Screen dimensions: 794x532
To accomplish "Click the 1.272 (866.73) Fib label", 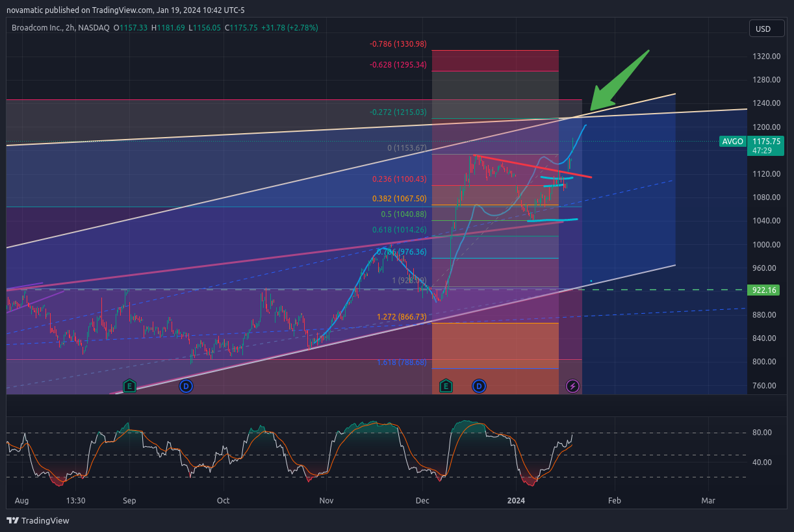I will click(x=402, y=317).
